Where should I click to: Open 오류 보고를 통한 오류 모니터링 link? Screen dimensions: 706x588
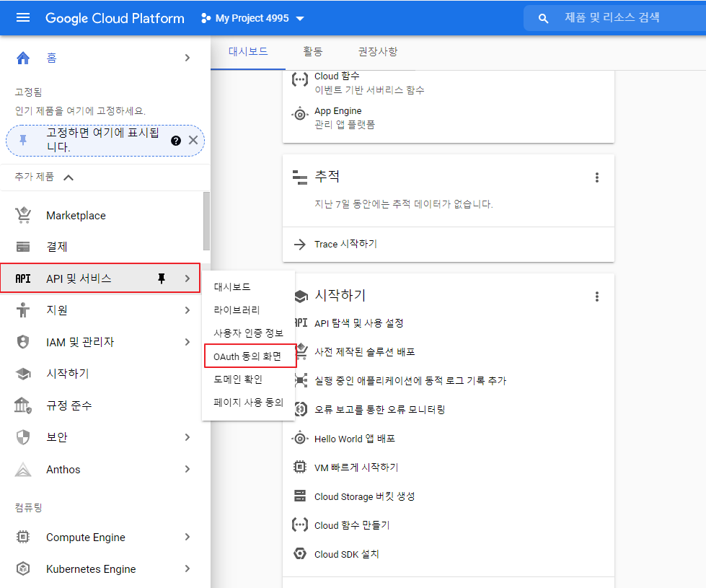pyautogui.click(x=379, y=410)
